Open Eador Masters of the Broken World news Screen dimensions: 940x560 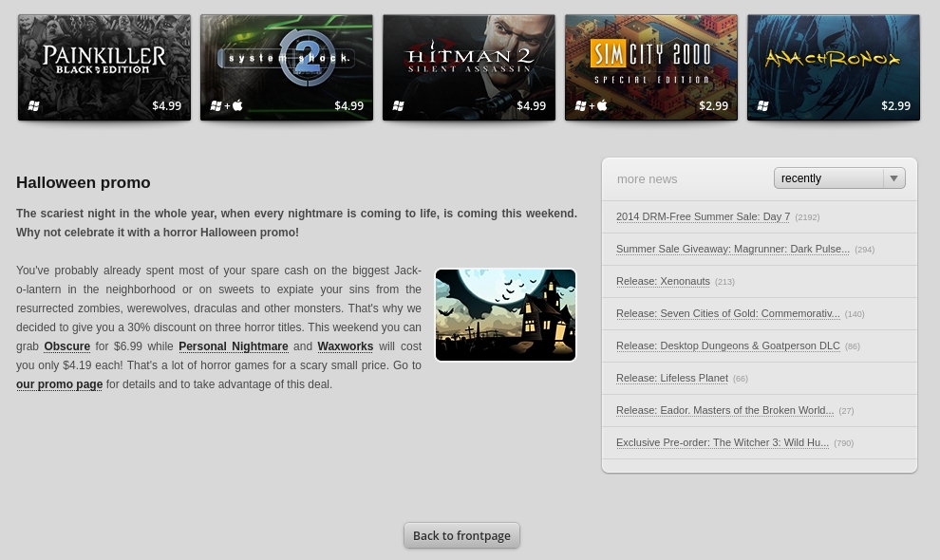tap(724, 411)
